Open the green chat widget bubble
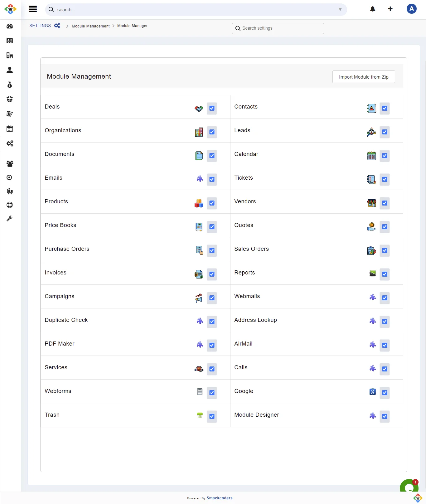The image size is (426, 504). (x=409, y=487)
